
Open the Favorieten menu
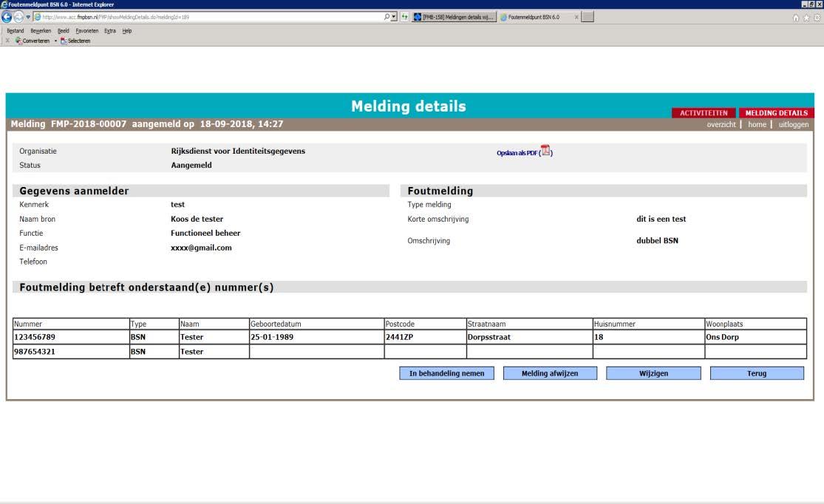89,31
